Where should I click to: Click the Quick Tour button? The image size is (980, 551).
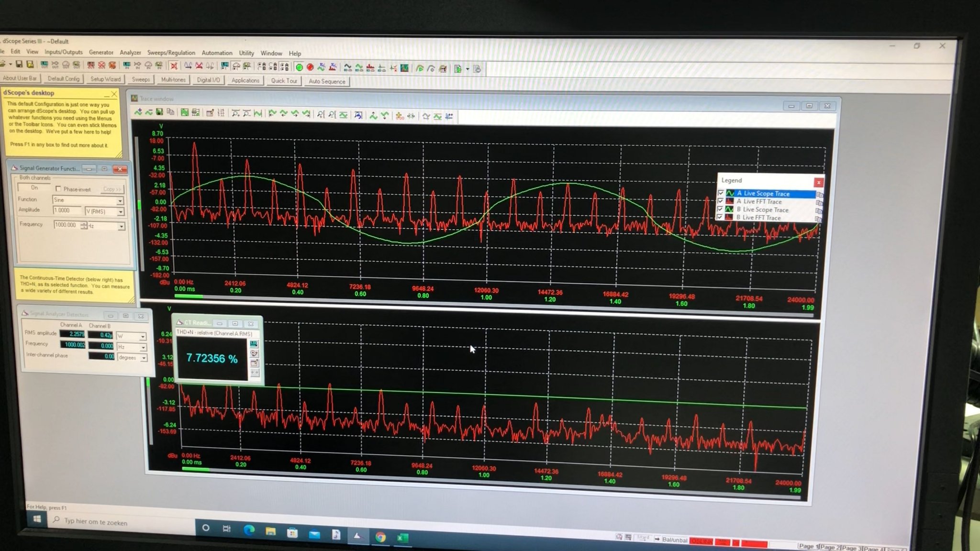284,81
